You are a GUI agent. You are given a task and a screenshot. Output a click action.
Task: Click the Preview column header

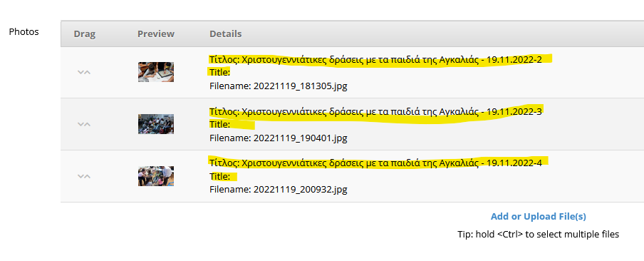coord(156,34)
